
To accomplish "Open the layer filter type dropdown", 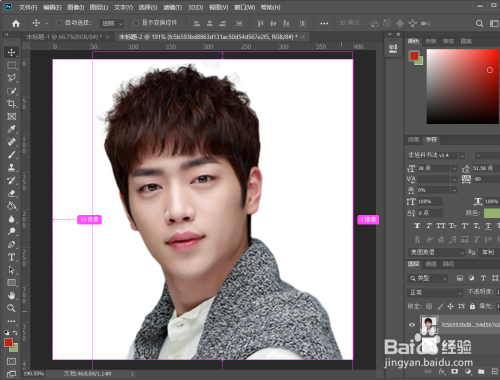I will [428, 278].
